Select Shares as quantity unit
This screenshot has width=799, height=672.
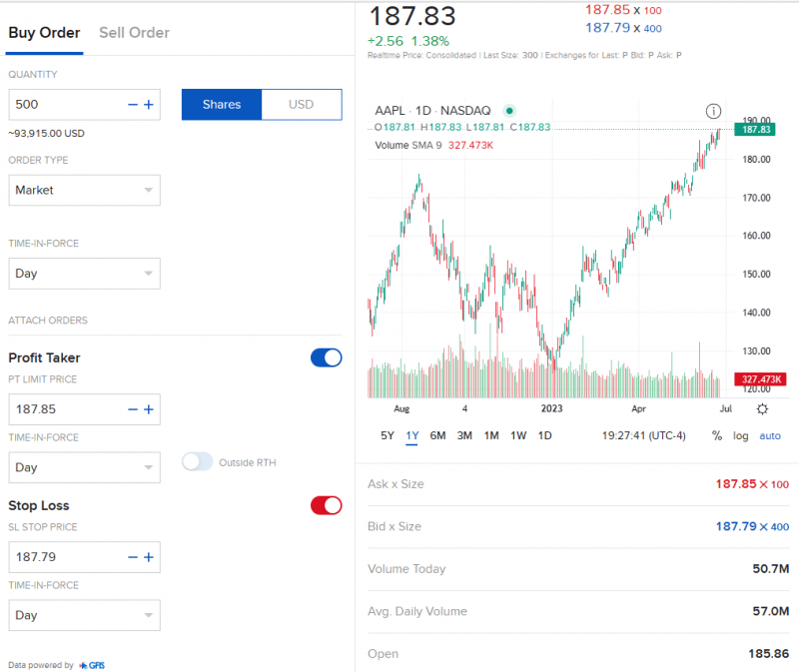[x=222, y=105]
